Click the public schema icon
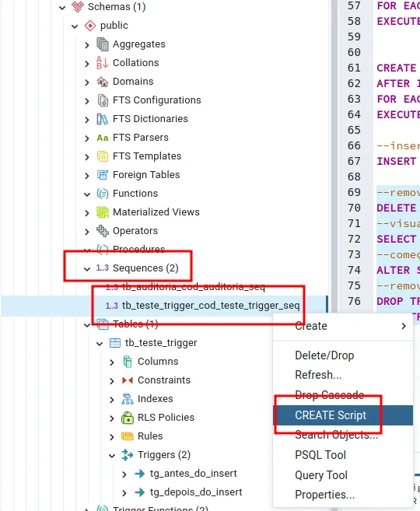 (90, 26)
